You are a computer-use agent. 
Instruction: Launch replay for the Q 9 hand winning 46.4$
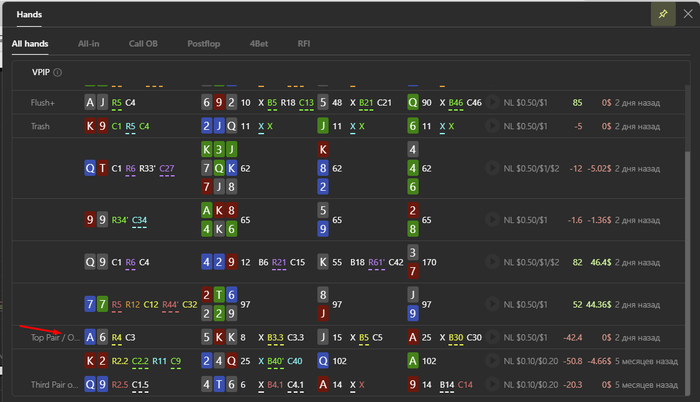click(492, 262)
